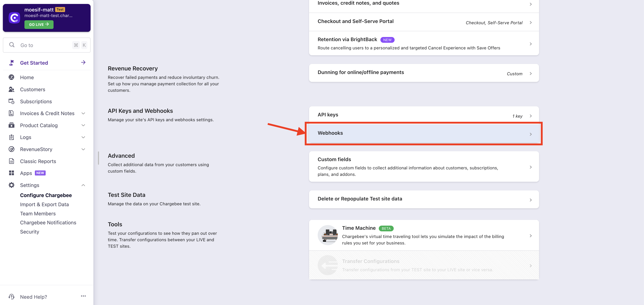Screen dimensions: 644x305
Task: Click the Apps grid icon
Action: [x=11, y=173]
